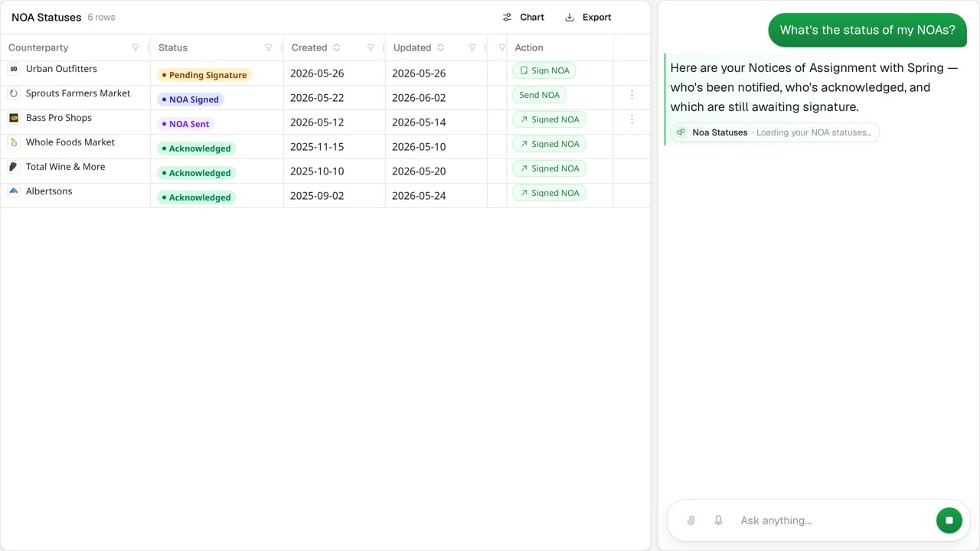Attach a file to the chat
Viewport: 980px width, 551px height.
(691, 520)
